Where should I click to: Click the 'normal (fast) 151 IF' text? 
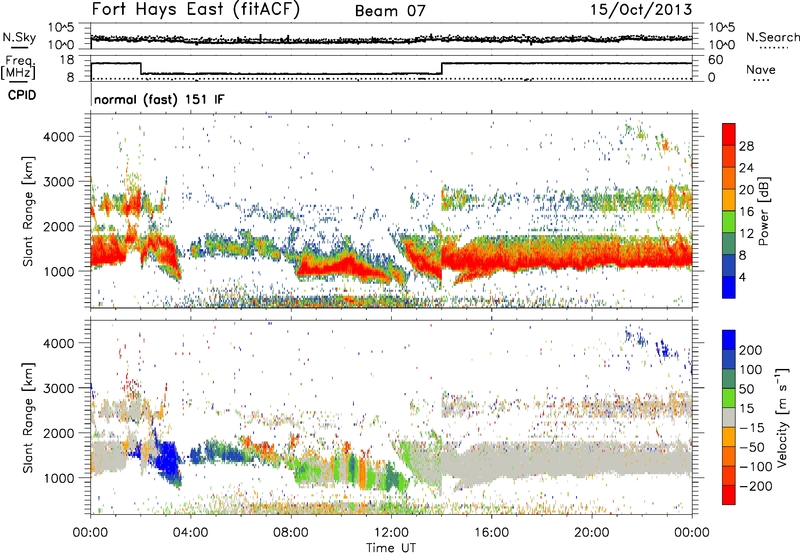pos(159,99)
